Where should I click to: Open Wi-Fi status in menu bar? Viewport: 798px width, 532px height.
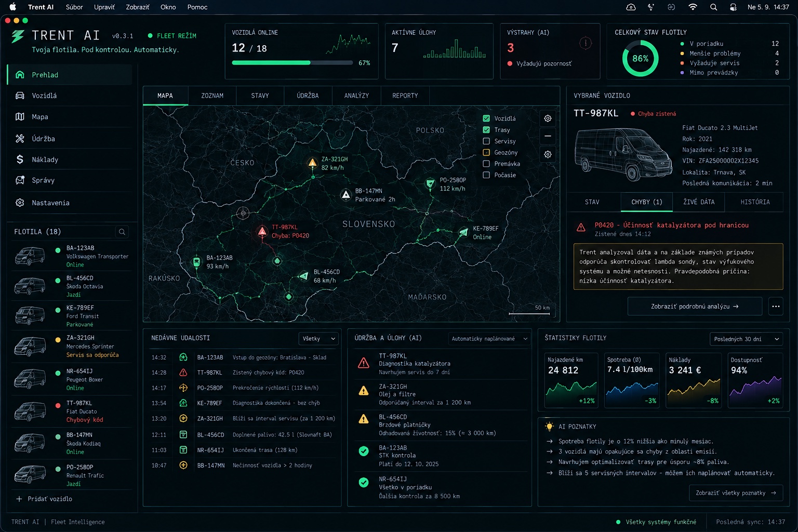click(693, 7)
